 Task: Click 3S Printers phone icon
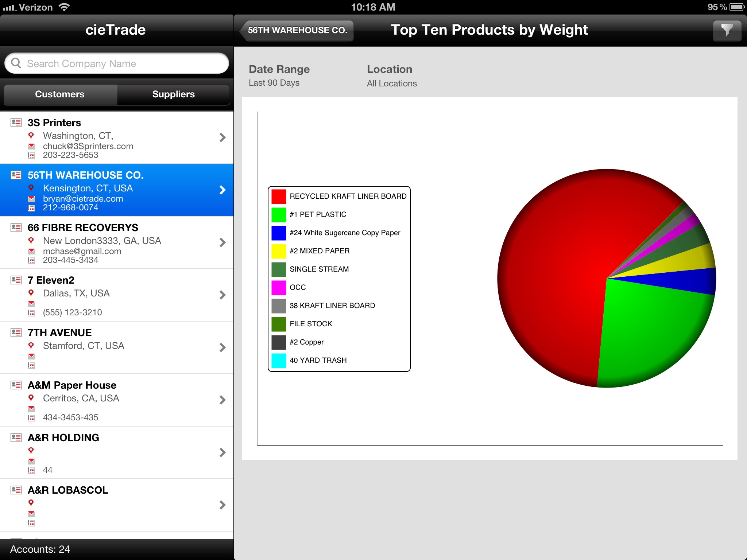coord(31,156)
